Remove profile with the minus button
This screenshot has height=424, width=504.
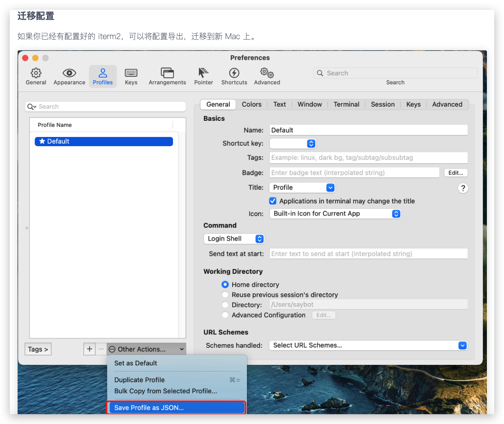101,349
